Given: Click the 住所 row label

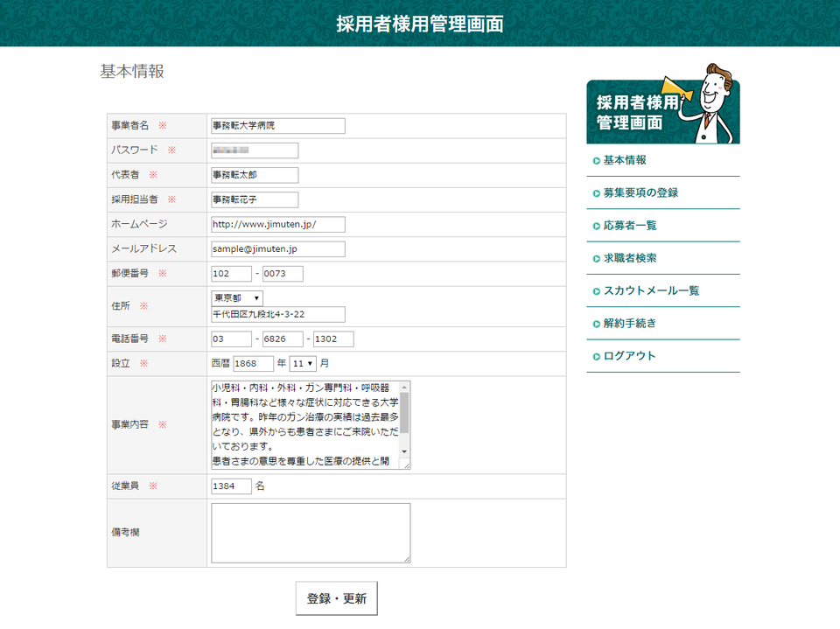Looking at the screenshot, I should tap(121, 306).
